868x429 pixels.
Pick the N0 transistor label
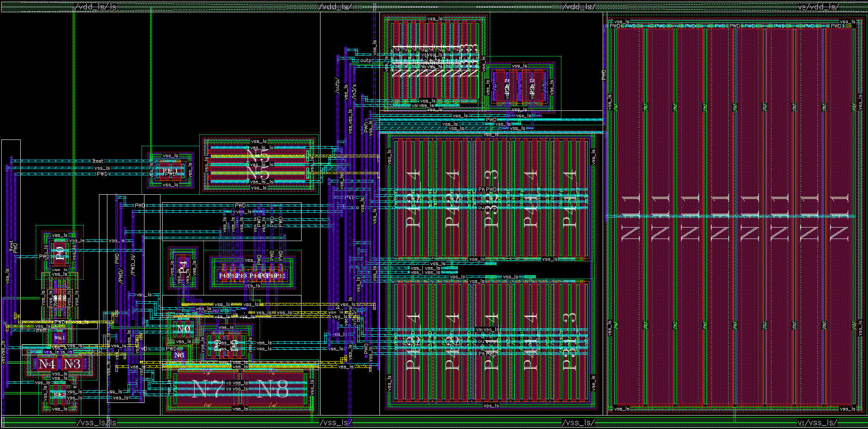pyautogui.click(x=184, y=329)
